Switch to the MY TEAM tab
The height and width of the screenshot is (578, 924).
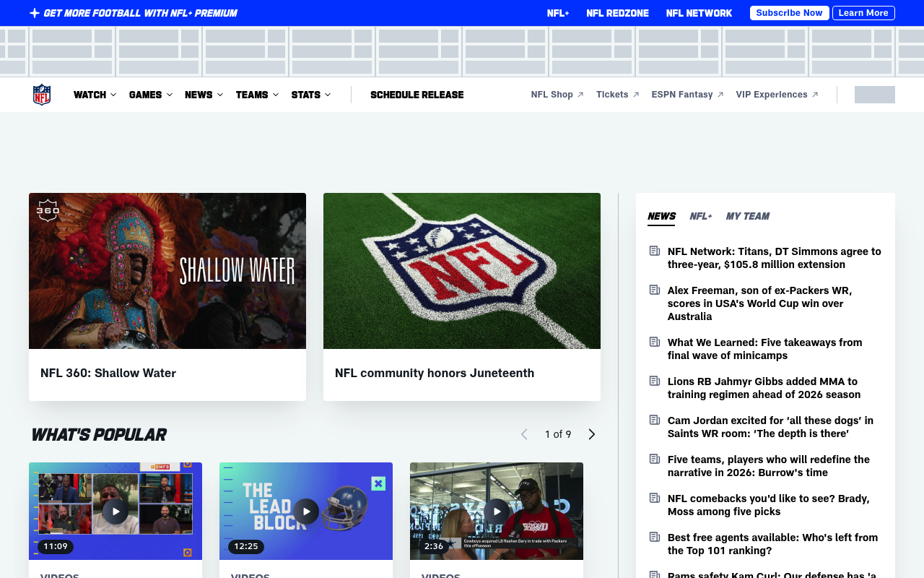[x=748, y=216]
